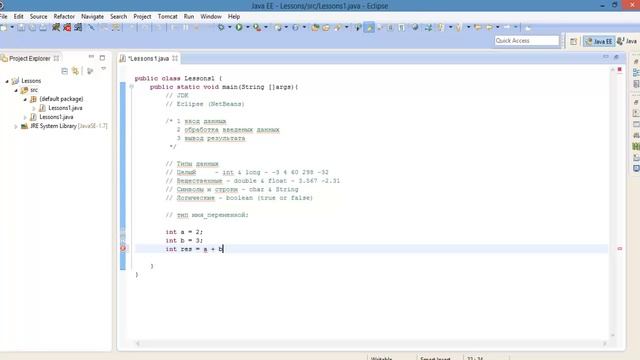The width and height of the screenshot is (640, 360).
Task: Click the Open Perspective icon
Action: point(573,41)
